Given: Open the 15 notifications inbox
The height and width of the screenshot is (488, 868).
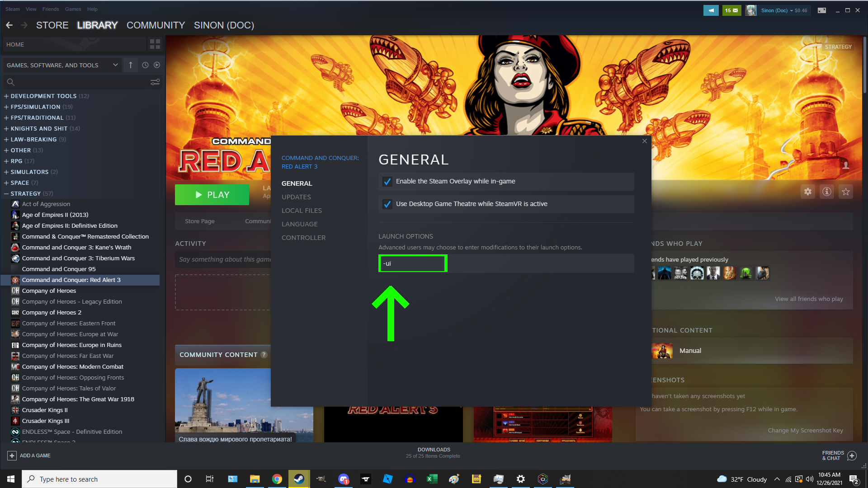Looking at the screenshot, I should click(731, 10).
